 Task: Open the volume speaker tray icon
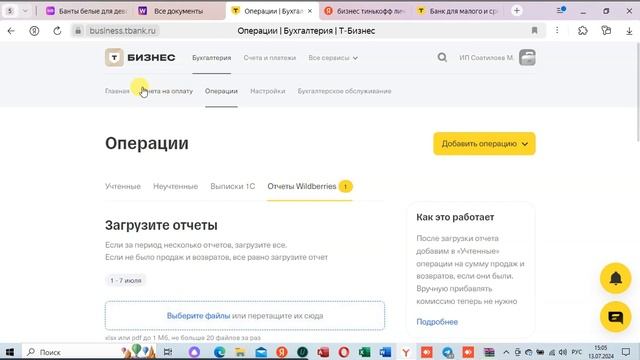click(563, 352)
